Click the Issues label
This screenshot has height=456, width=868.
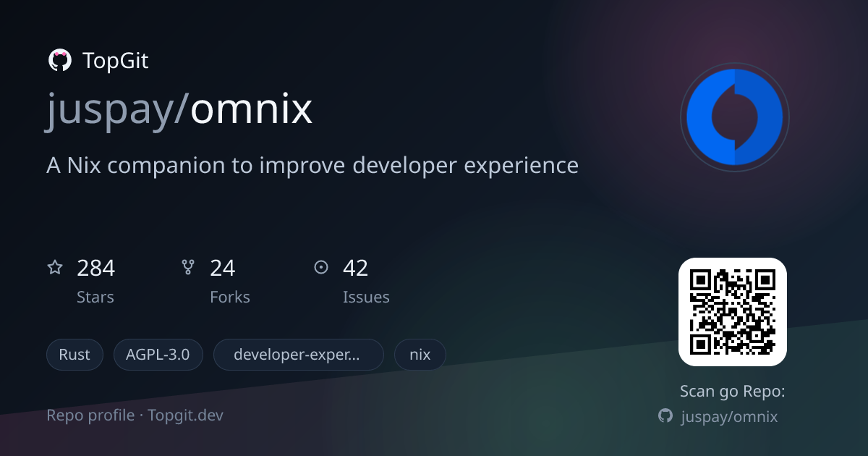(366, 297)
